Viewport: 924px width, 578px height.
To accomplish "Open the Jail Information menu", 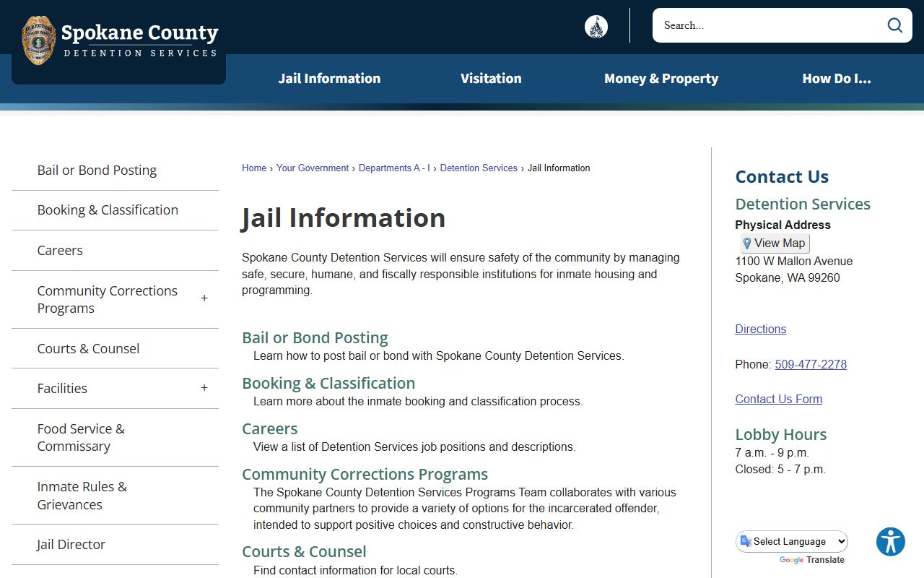I will click(329, 79).
